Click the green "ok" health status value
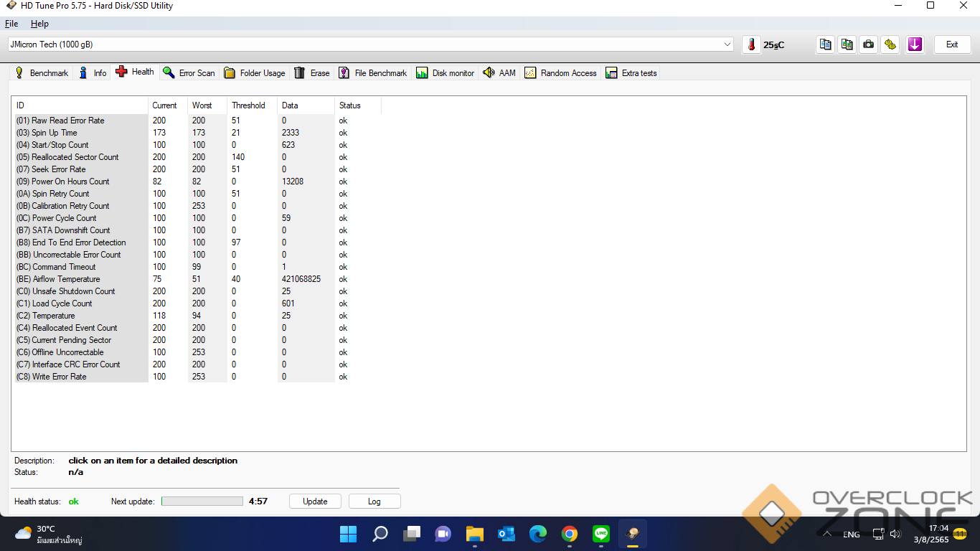980x551 pixels. [74, 501]
